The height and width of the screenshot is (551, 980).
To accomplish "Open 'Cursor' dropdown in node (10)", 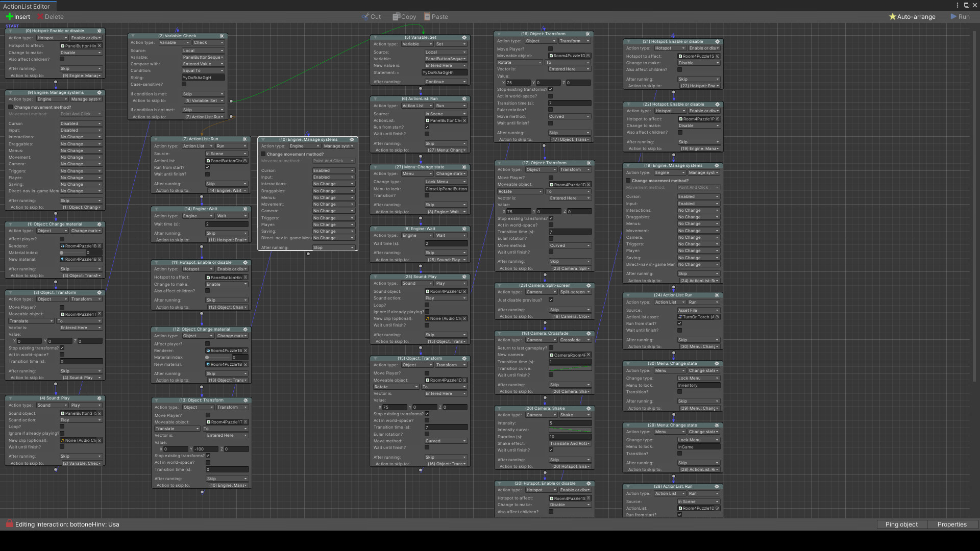I will point(333,170).
